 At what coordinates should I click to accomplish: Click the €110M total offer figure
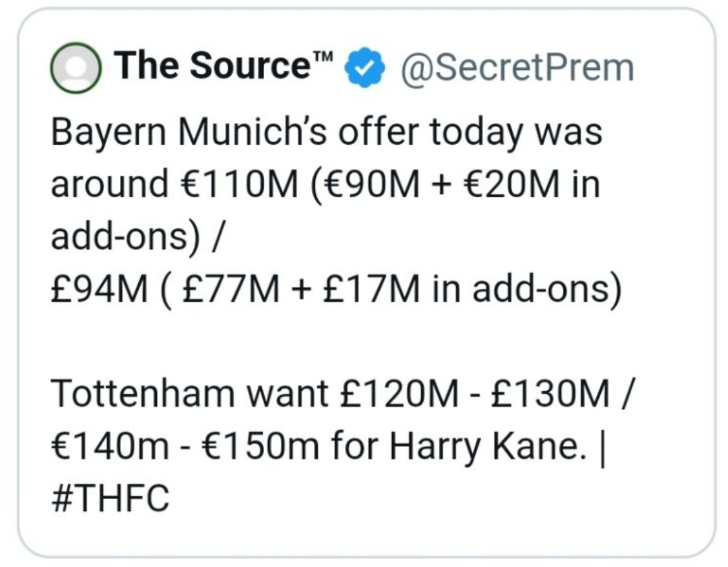tap(238, 185)
